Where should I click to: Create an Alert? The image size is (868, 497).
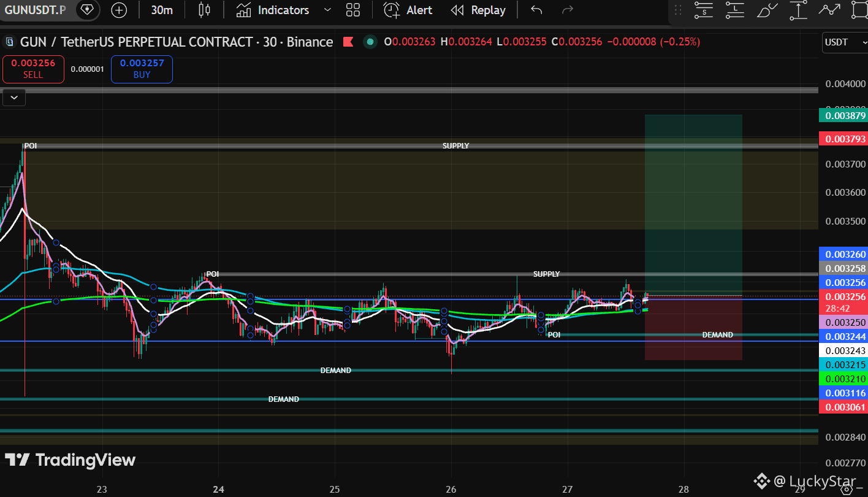click(408, 10)
